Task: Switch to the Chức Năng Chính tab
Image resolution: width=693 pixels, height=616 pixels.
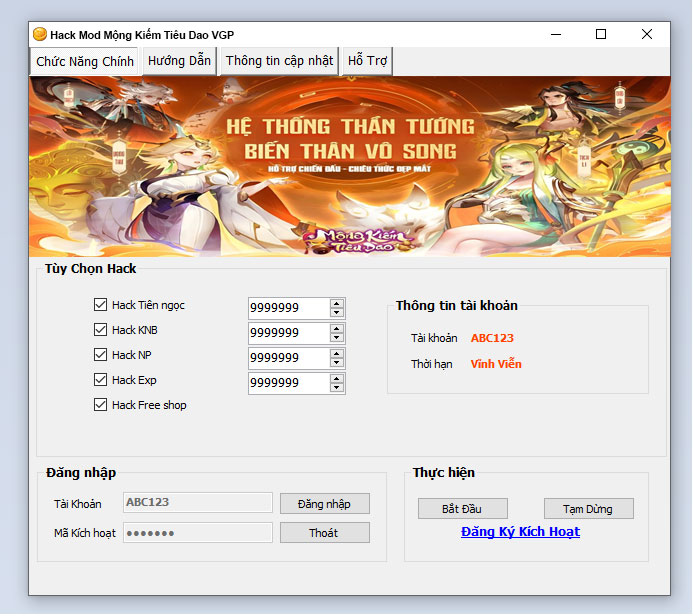Action: 85,61
